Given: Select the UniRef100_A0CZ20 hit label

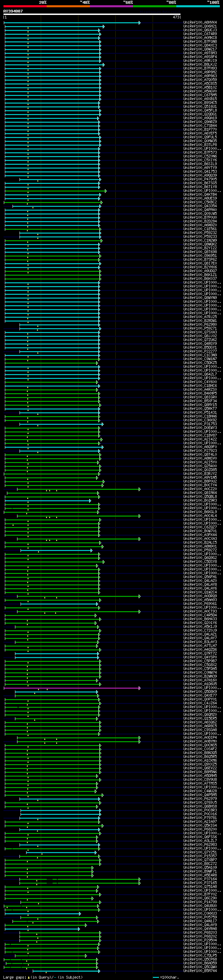Looking at the screenshot, I should pyautogui.click(x=200, y=489).
